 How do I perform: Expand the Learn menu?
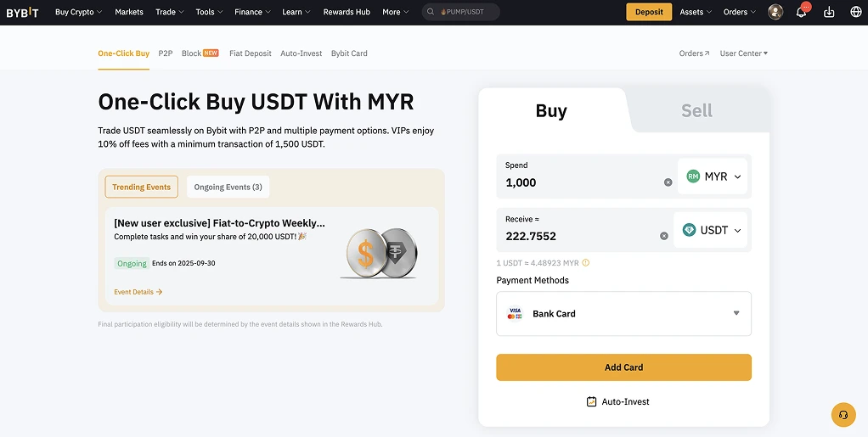296,12
